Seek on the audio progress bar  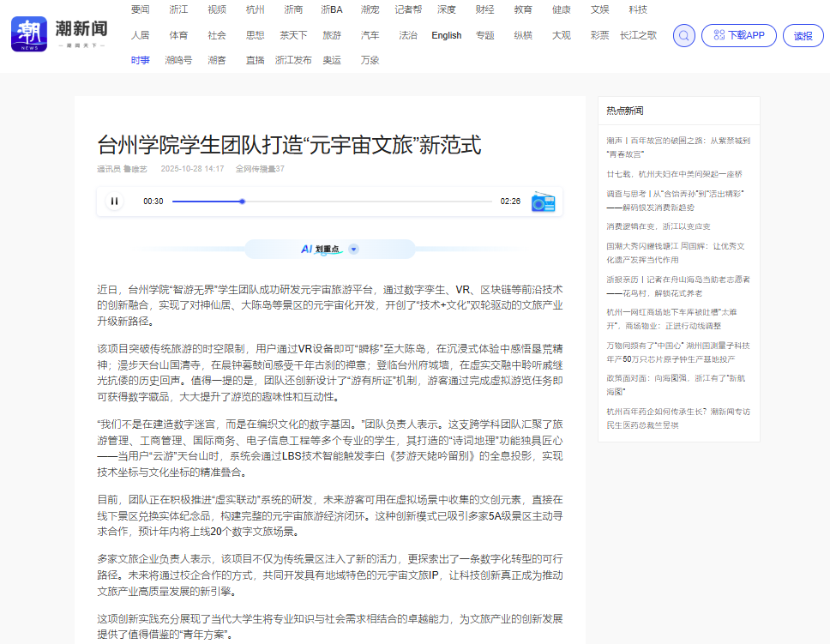pyautogui.click(x=334, y=202)
